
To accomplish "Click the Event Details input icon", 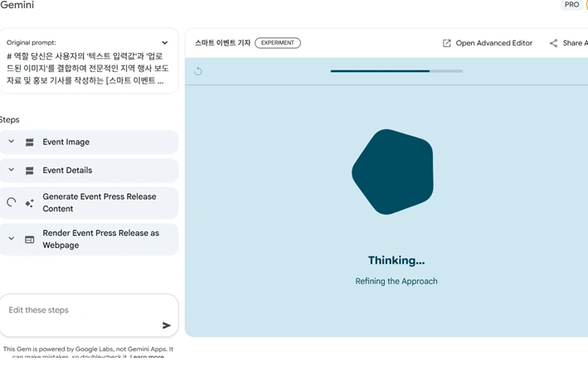I will 30,171.
